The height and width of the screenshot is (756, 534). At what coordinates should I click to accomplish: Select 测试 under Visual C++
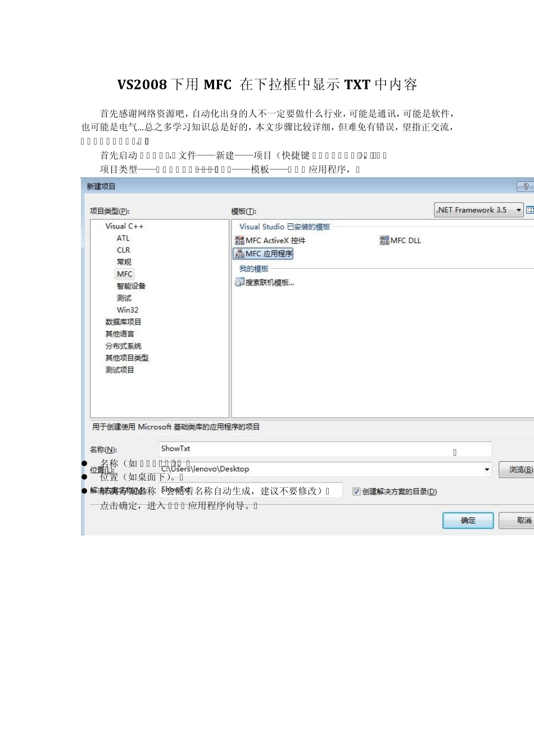pyautogui.click(x=124, y=298)
